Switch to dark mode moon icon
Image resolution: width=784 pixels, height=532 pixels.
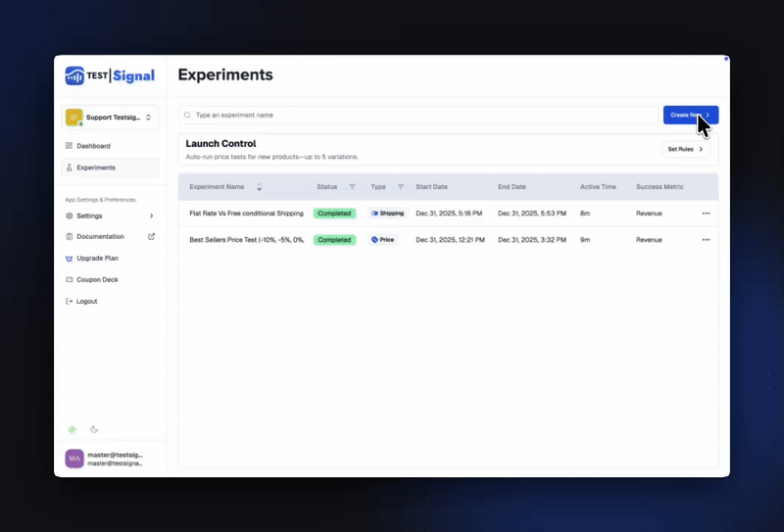click(x=94, y=429)
